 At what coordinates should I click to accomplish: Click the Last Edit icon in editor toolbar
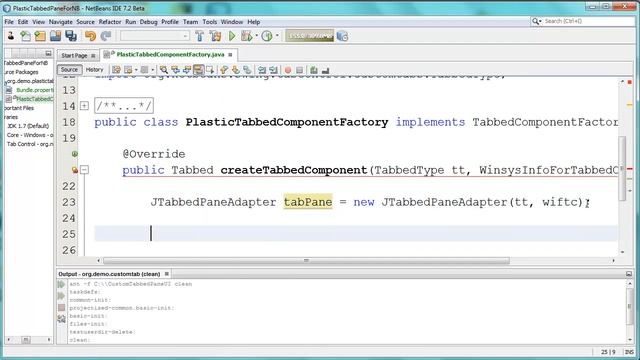tap(116, 70)
